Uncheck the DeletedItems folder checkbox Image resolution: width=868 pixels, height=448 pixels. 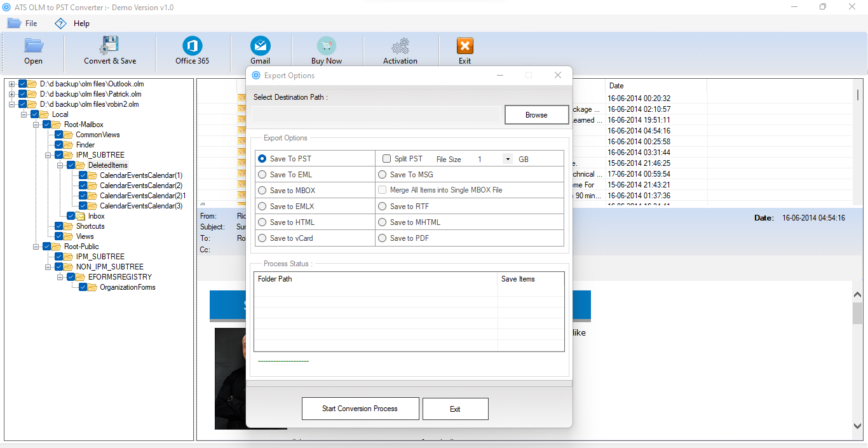click(71, 165)
